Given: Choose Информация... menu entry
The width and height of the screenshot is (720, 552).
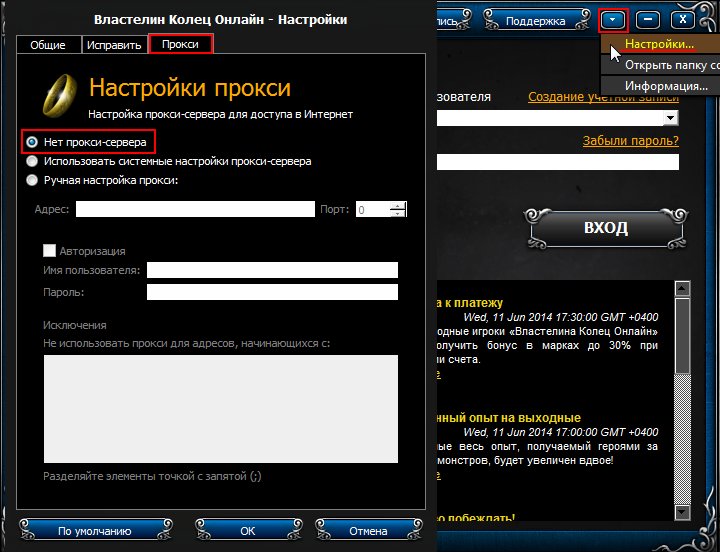Looking at the screenshot, I should coord(660,86).
